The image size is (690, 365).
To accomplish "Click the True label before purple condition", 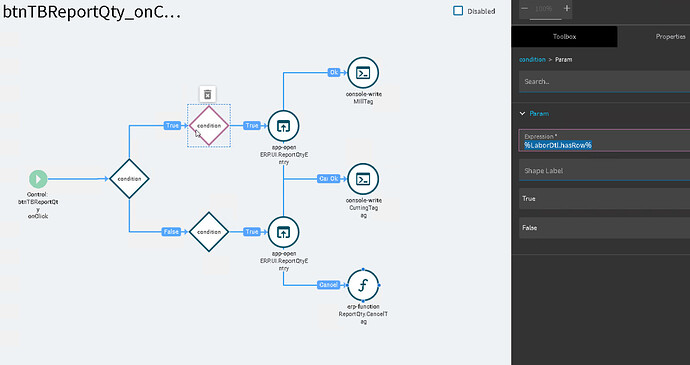I will pos(172,125).
